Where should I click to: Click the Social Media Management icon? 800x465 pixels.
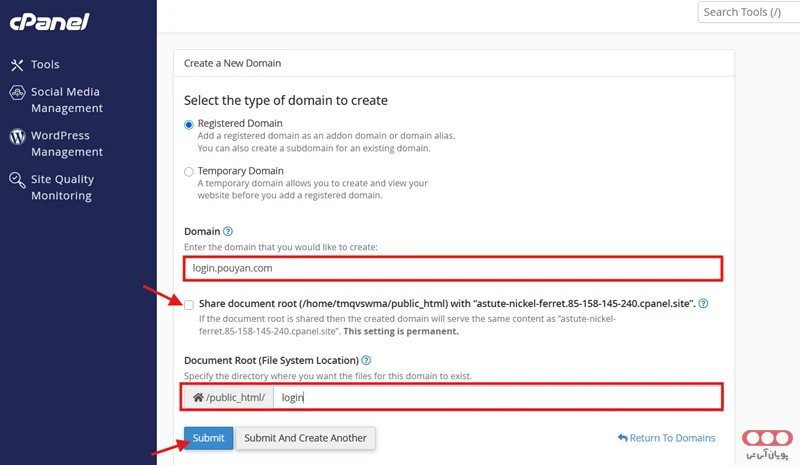(x=17, y=92)
